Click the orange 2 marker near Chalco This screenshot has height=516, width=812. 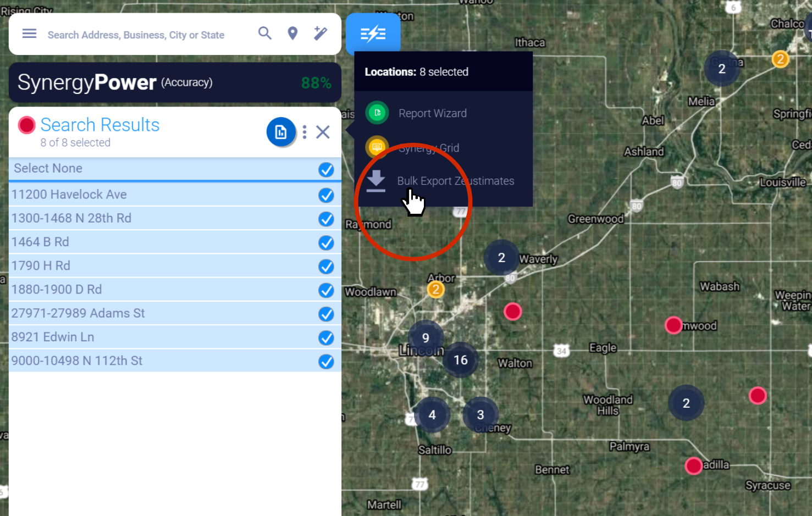(780, 59)
